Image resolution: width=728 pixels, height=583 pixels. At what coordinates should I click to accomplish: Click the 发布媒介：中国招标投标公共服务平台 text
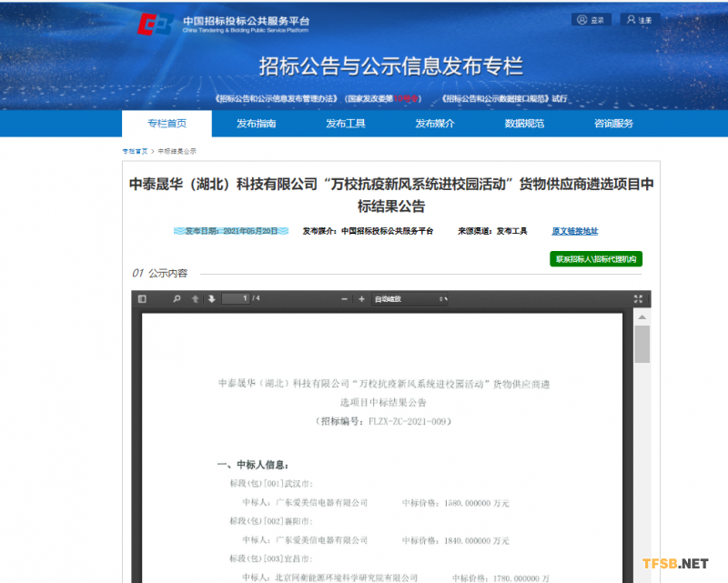click(368, 231)
